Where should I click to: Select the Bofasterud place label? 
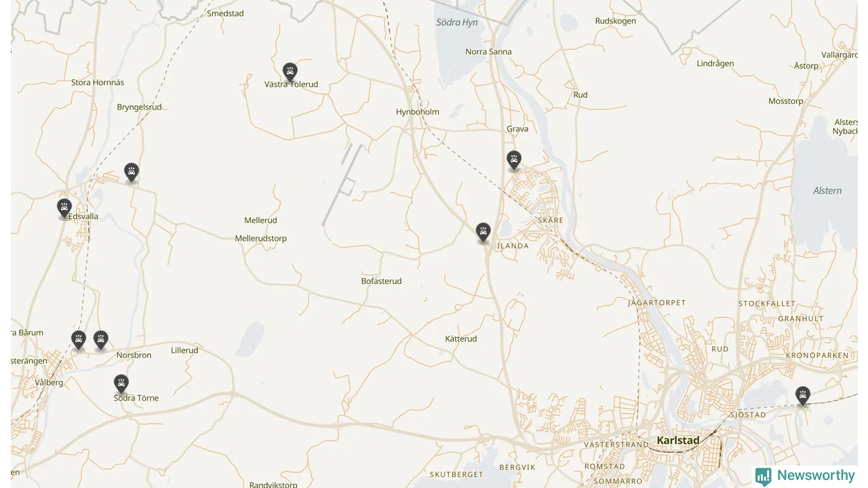381,281
